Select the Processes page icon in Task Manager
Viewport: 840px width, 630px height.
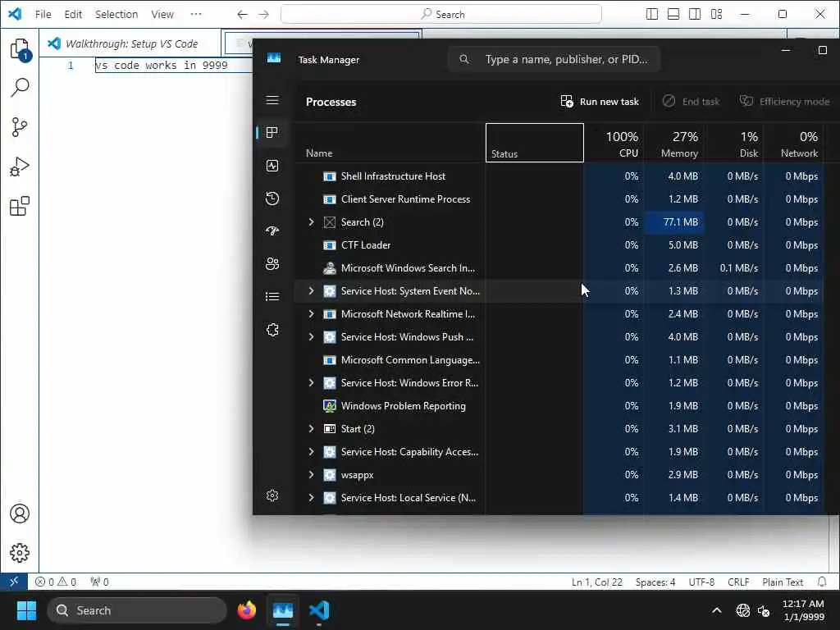(x=272, y=132)
